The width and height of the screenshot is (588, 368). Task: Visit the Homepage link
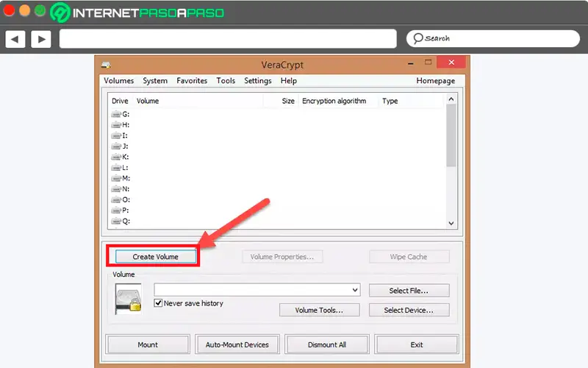point(435,81)
